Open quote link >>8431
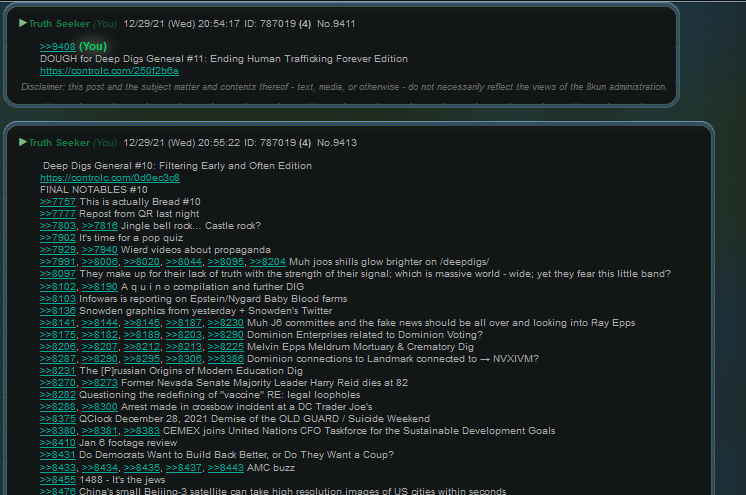 [x=58, y=455]
